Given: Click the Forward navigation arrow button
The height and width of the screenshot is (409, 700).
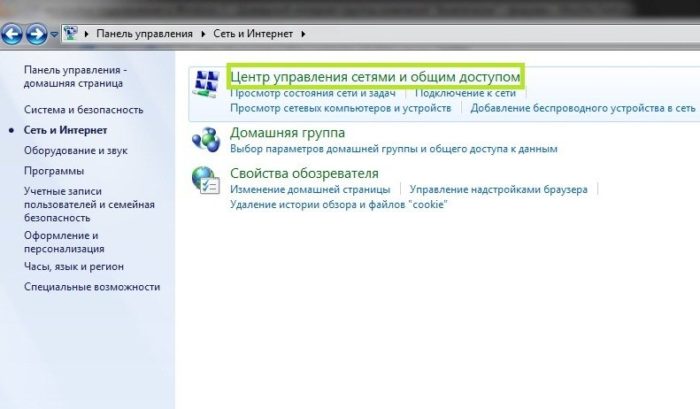Looking at the screenshot, I should pos(37,34).
